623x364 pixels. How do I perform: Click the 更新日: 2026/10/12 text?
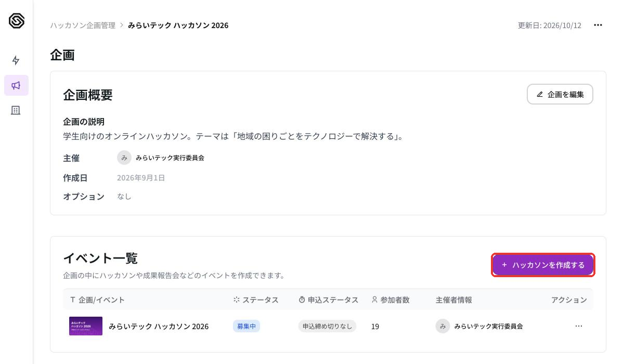(x=550, y=25)
